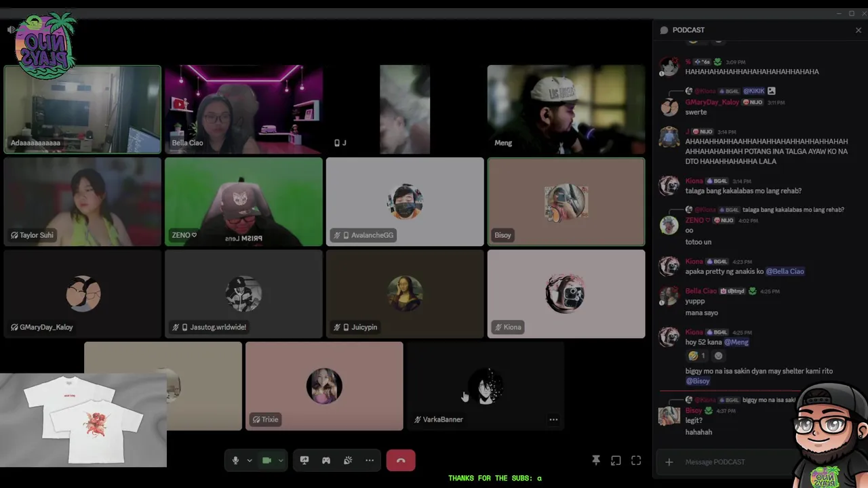Select Bella Ciao's video tile

(x=243, y=110)
